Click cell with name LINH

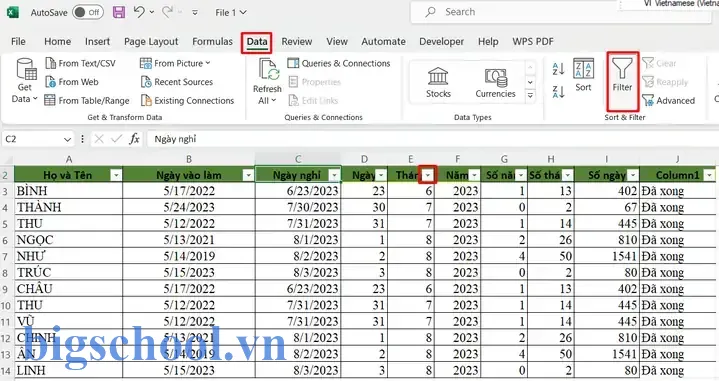68,370
